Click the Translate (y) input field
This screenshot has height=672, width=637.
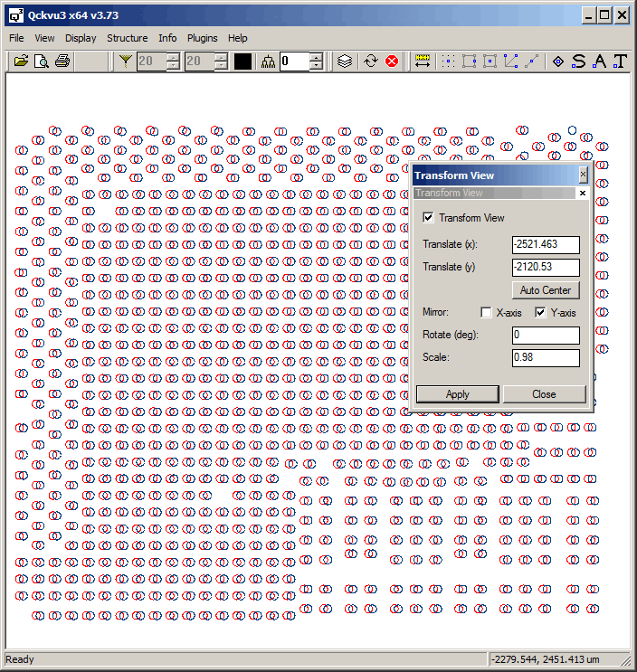point(546,268)
